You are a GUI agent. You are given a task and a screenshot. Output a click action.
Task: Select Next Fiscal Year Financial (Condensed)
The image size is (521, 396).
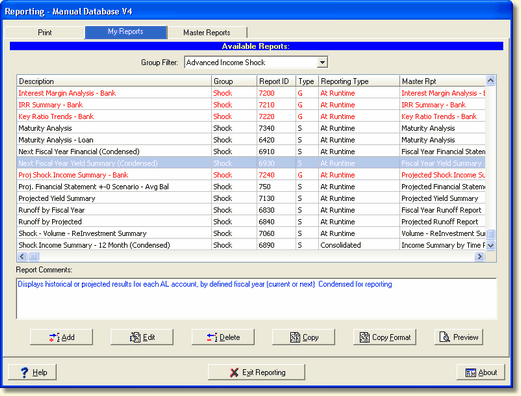coord(251,151)
